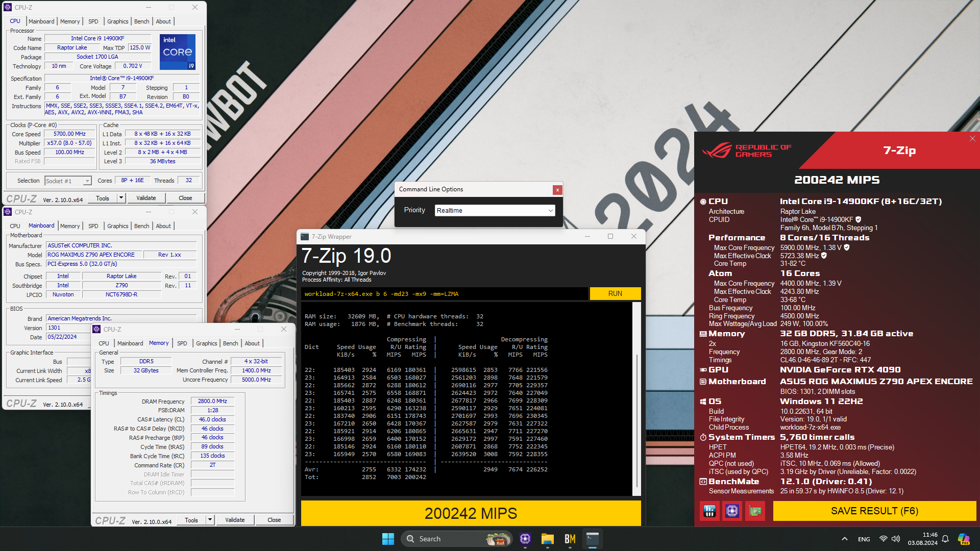Click the Republic of Gamers logo
Screen dimensions: 980x551
coord(746,151)
